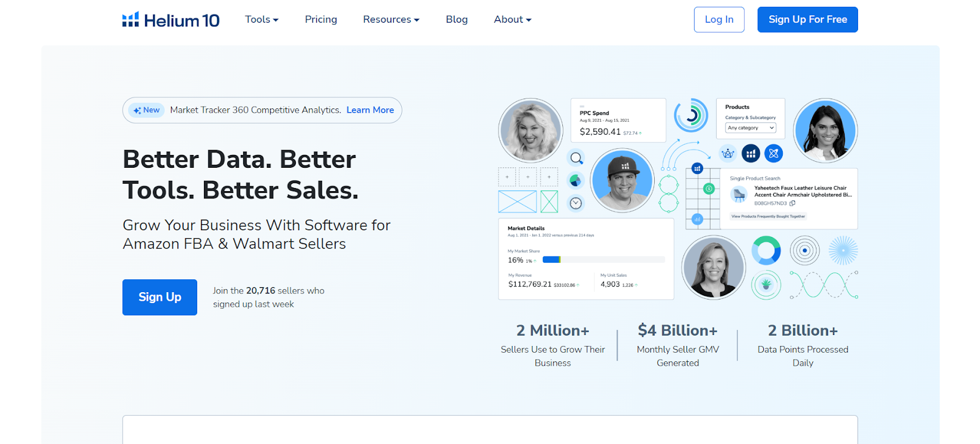The height and width of the screenshot is (444, 980).
Task: Click the 2 Billion+ statistic
Action: coord(803,331)
